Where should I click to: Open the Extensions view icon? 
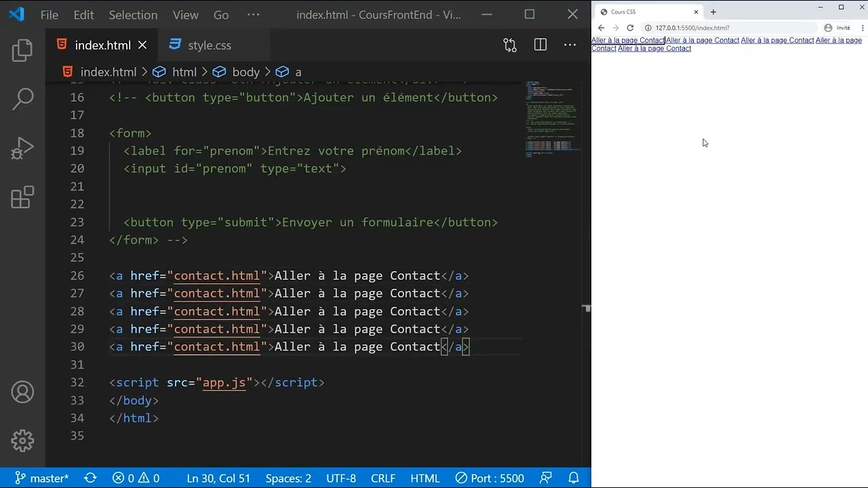click(x=22, y=197)
